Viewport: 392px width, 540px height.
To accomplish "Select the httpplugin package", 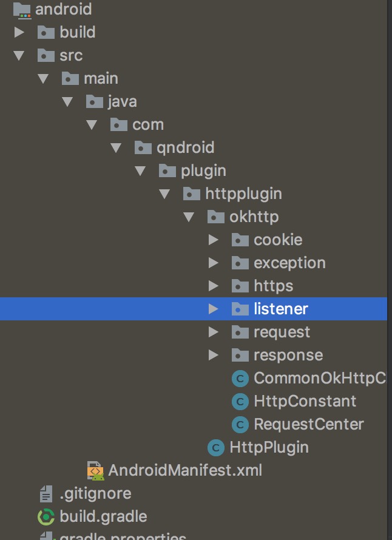I will pyautogui.click(x=243, y=194).
